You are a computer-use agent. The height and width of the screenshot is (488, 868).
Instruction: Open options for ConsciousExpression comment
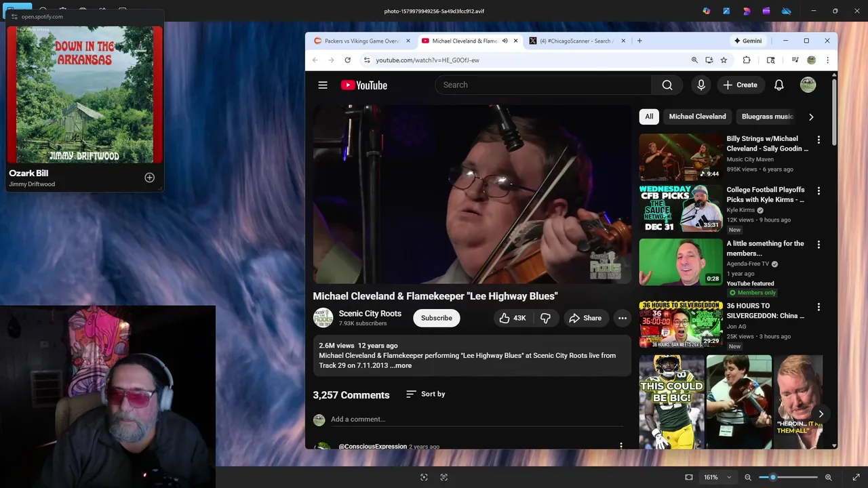click(x=620, y=445)
